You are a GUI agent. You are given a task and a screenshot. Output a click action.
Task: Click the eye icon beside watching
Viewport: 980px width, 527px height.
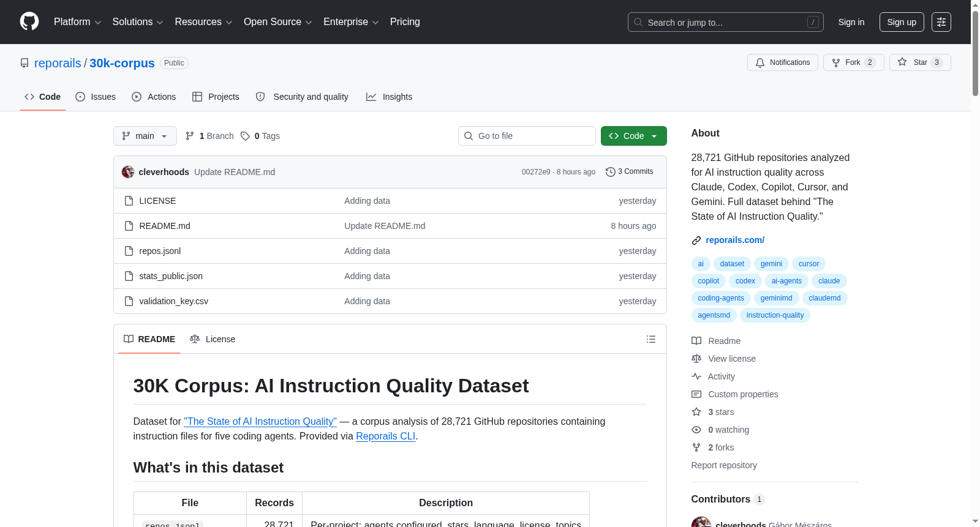tap(696, 430)
